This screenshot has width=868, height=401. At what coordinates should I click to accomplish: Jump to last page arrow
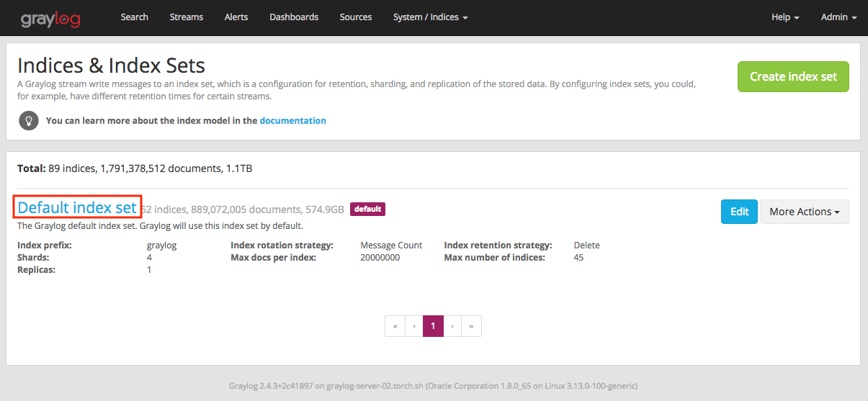pos(471,326)
